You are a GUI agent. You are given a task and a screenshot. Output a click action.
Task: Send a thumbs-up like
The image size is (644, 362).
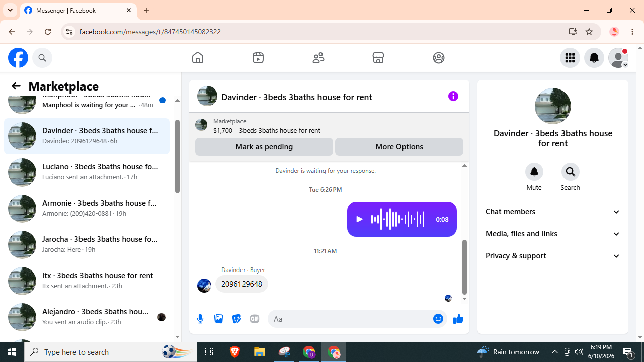(x=458, y=319)
